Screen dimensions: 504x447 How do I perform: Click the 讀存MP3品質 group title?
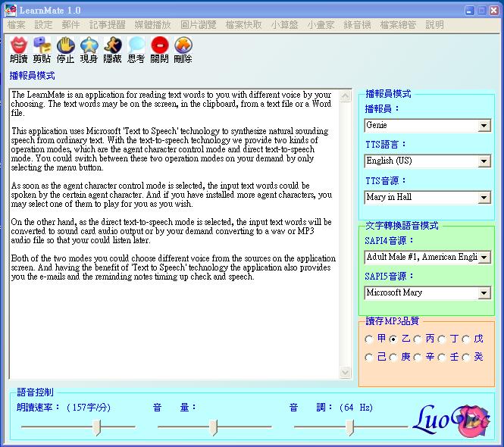393,321
